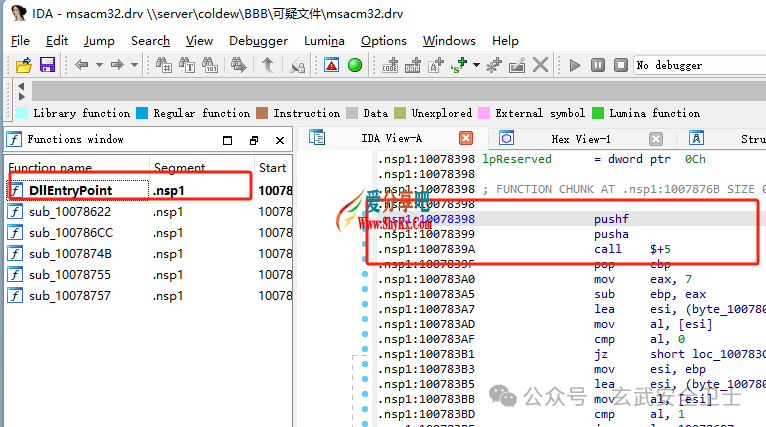
Task: Click the Data color swatch
Action: (x=352, y=113)
